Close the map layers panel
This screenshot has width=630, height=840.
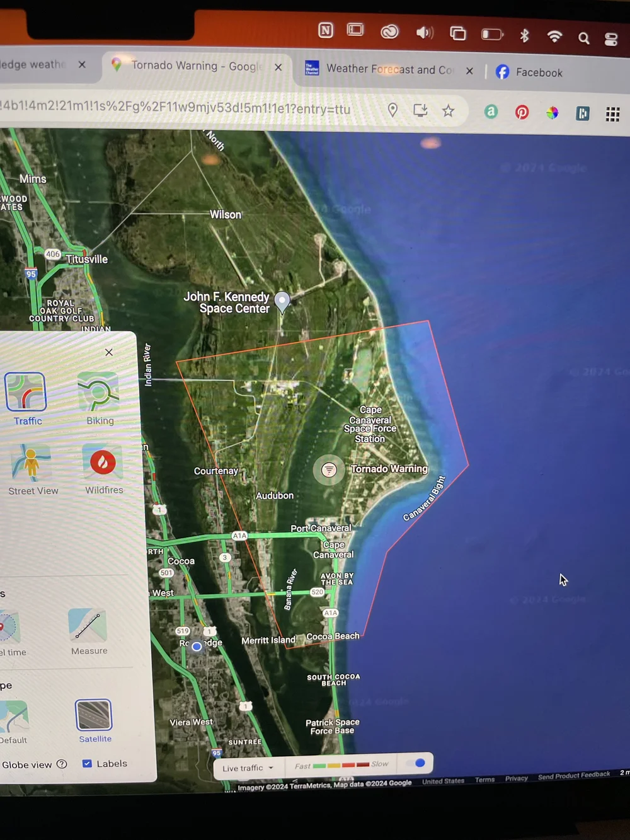coord(109,352)
